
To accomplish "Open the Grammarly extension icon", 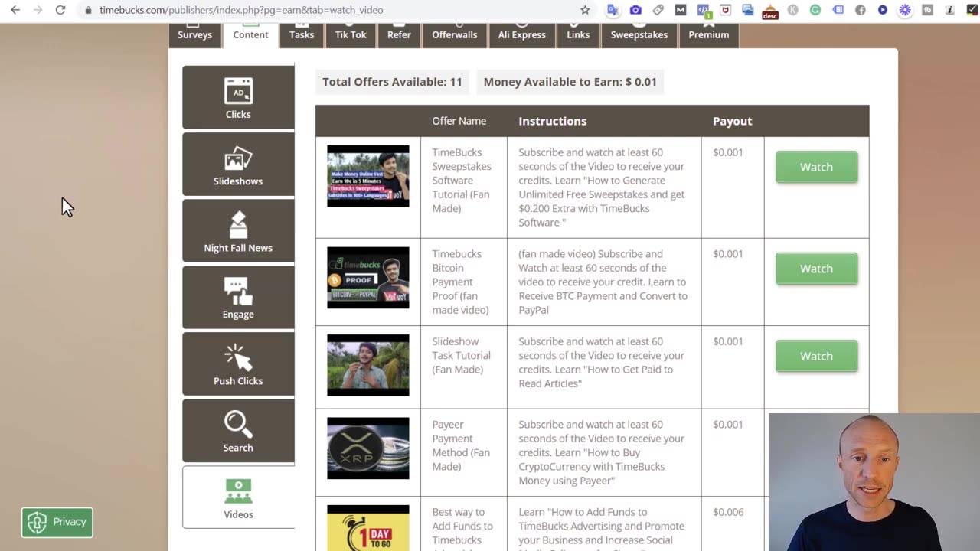I will 815,10.
